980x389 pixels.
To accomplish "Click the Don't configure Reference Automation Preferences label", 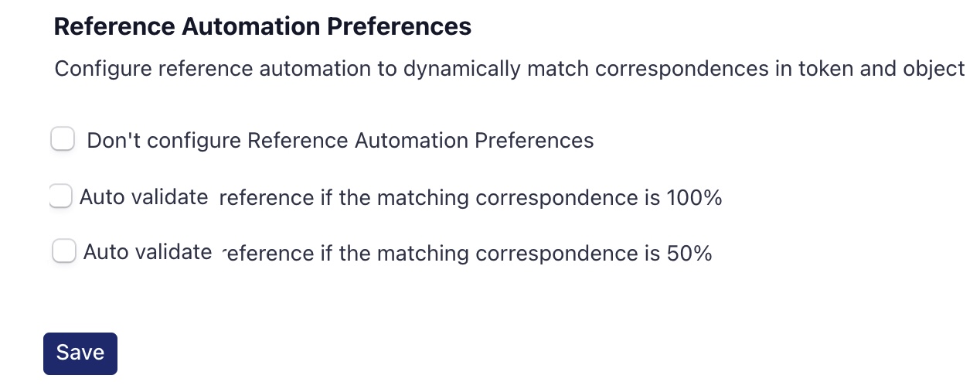I will click(340, 141).
